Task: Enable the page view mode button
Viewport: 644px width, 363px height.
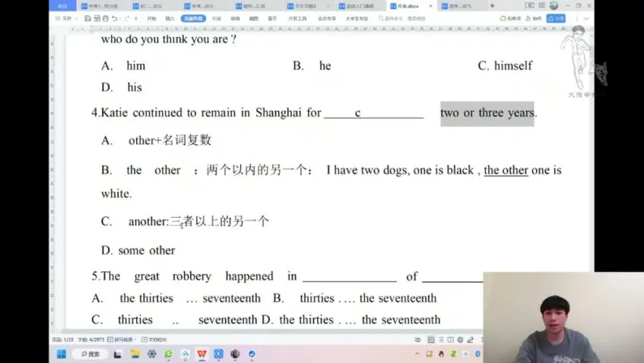Action: pos(431,339)
